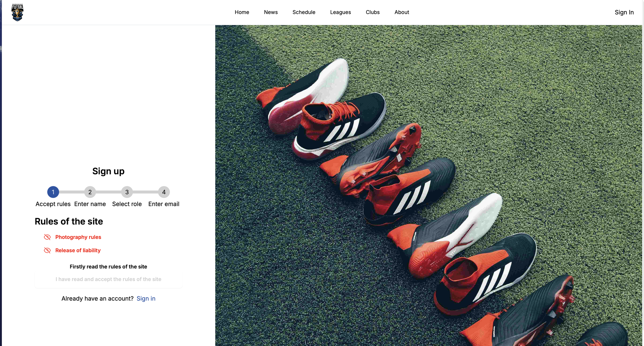Viewport: 644px width, 346px height.
Task: Select step 2 circle in stepper
Action: click(x=90, y=192)
